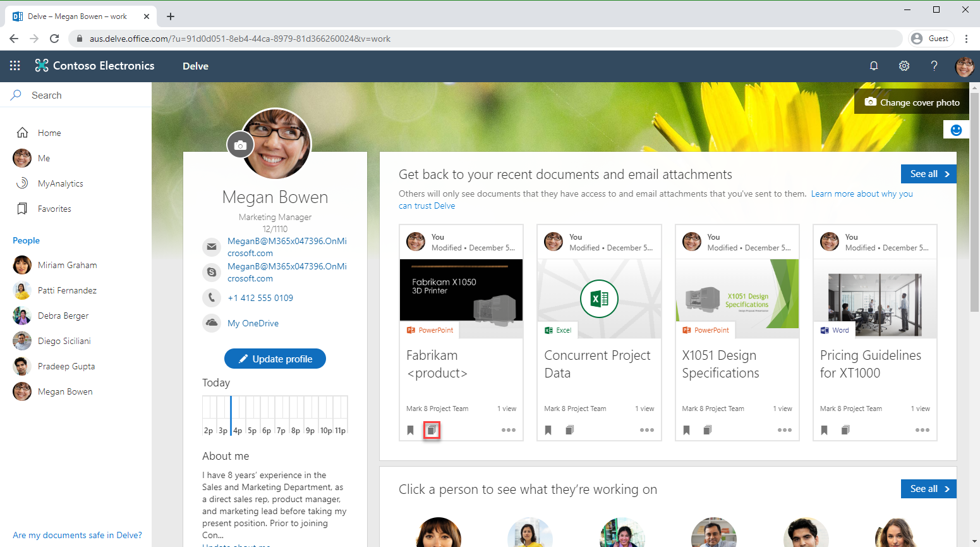Open more options on Fabrikam <product> card
This screenshot has width=980, height=547.
(509, 430)
